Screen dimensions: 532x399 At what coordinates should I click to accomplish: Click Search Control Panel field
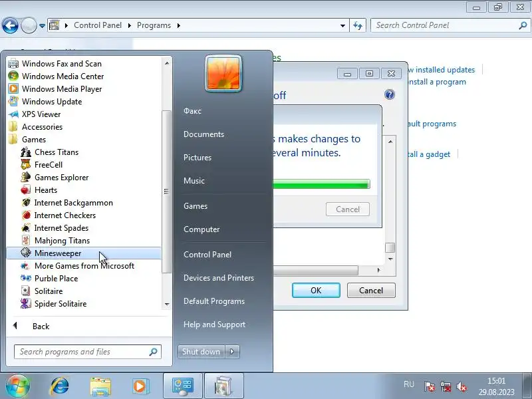click(x=451, y=25)
